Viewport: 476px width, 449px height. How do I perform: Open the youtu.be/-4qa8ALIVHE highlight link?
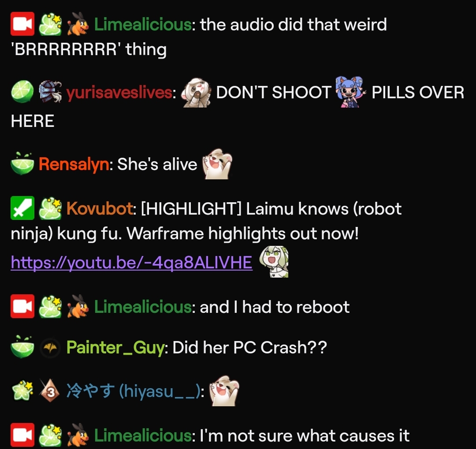coord(131,262)
